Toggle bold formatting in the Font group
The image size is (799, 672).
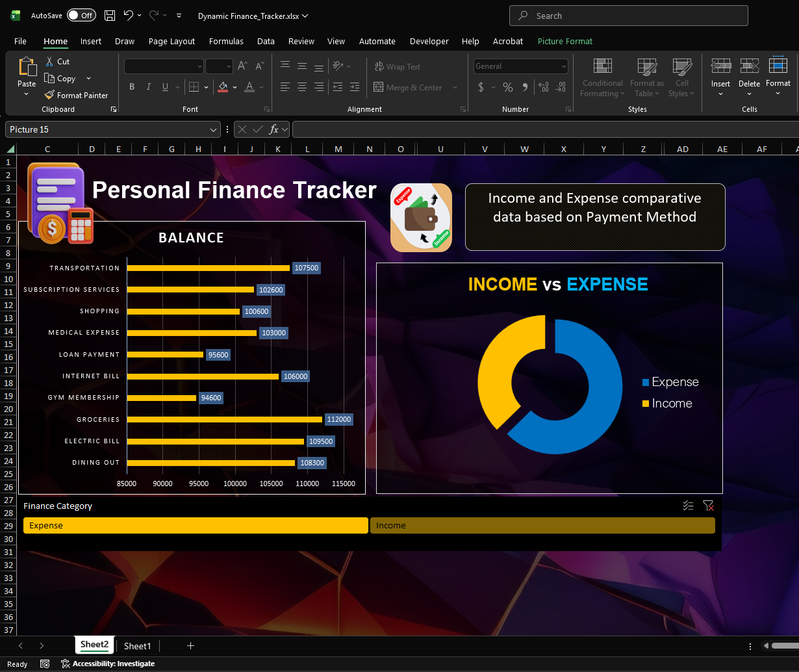pyautogui.click(x=132, y=86)
